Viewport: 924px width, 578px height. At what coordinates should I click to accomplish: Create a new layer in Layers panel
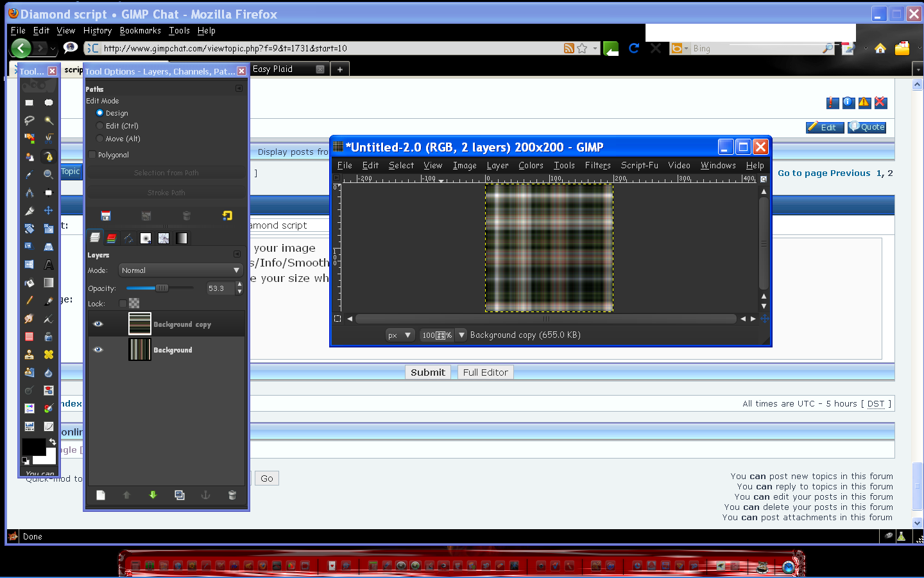coord(101,495)
